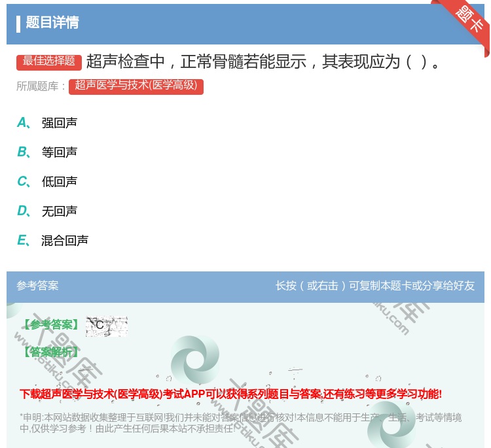The image size is (491, 448).
Task: Click the reference answer image showing C
Action: point(107,326)
